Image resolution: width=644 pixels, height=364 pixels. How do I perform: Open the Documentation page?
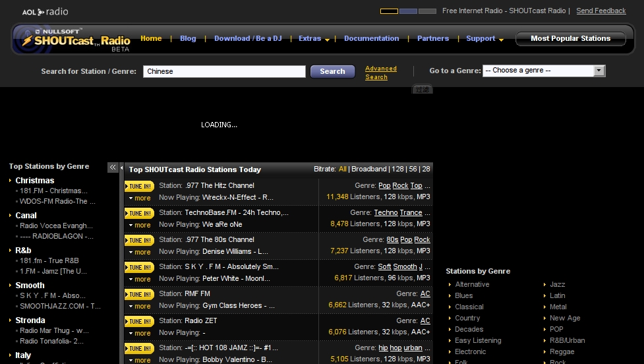[x=371, y=38]
